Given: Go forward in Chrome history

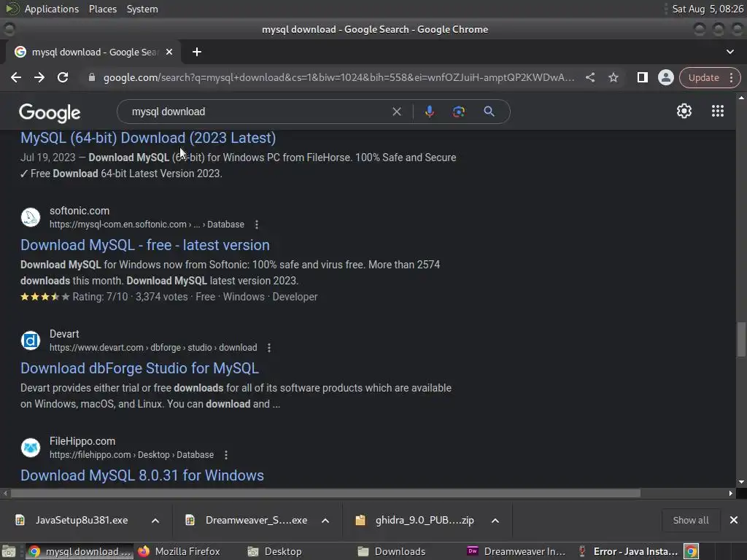Looking at the screenshot, I should click(39, 77).
